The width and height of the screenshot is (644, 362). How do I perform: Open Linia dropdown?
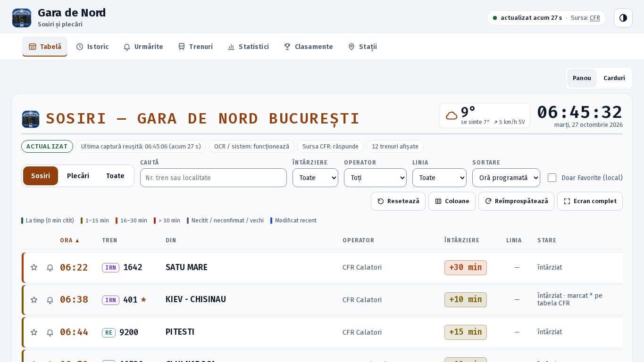click(439, 178)
